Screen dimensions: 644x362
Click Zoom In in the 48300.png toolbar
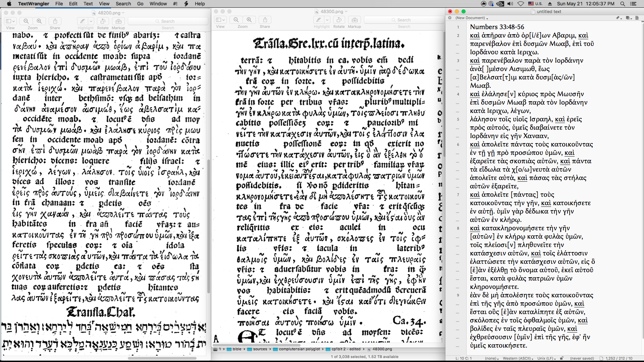click(249, 20)
